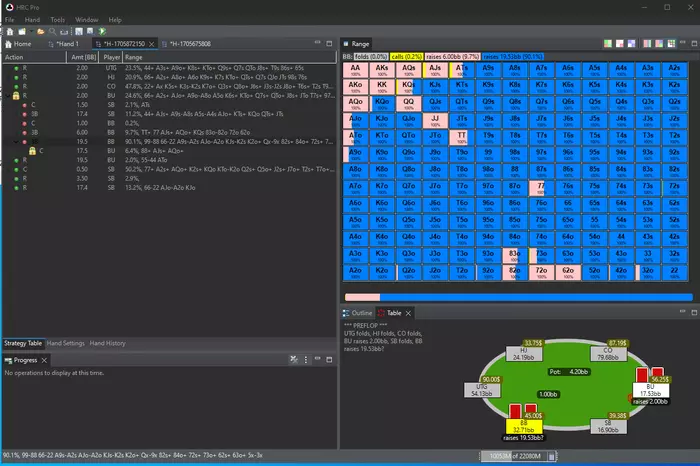700x466 pixels.
Task: Click the Home toolbar icon
Action: pos(10,32)
